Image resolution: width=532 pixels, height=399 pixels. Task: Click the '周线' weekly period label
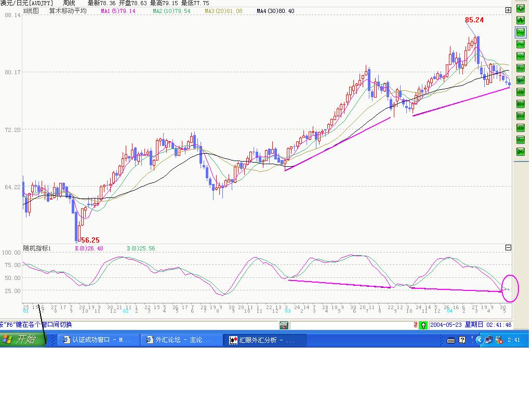pos(69,3)
